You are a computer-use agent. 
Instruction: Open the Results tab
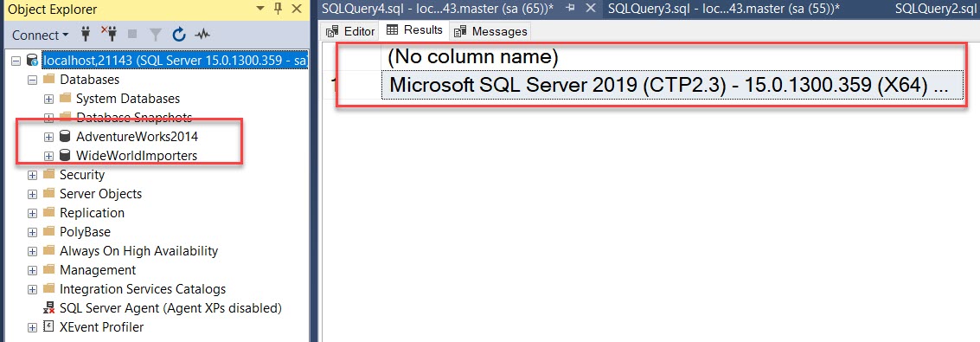click(414, 30)
